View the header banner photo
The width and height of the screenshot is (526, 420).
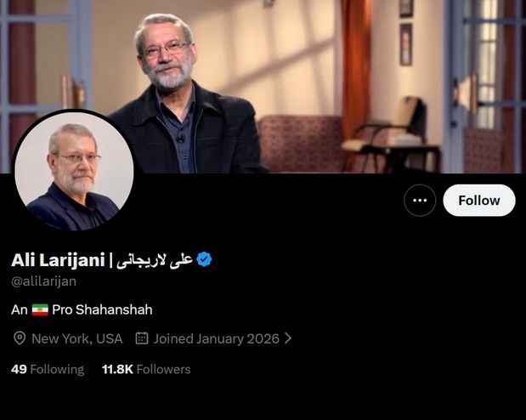263,86
